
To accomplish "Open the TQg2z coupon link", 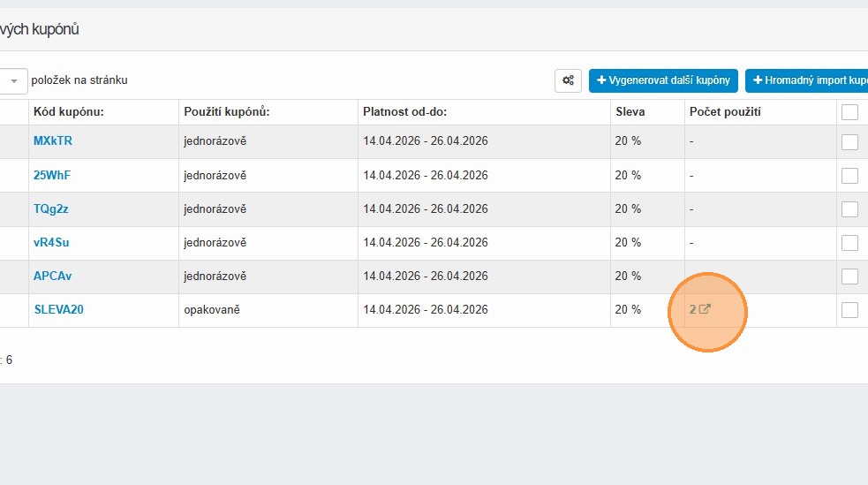I will click(x=51, y=208).
